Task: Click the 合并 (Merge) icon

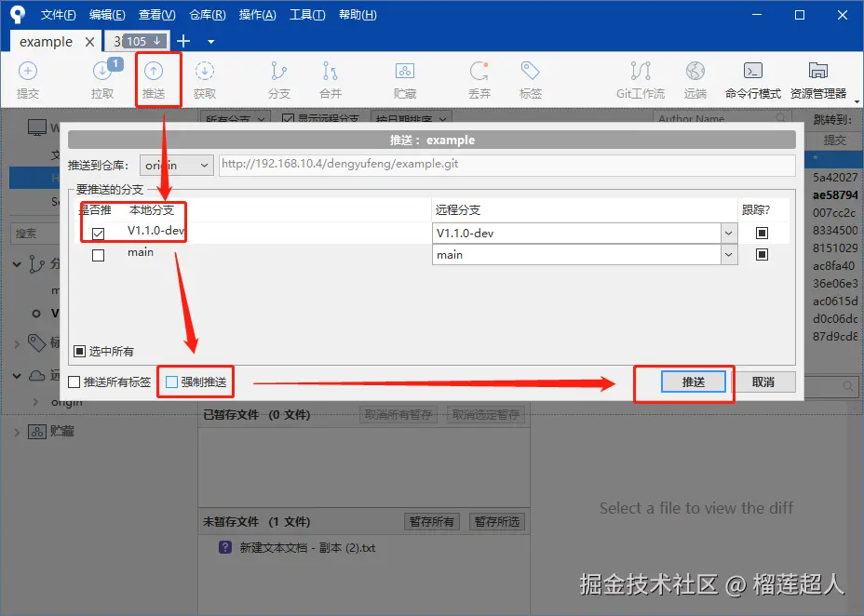Action: [x=331, y=79]
